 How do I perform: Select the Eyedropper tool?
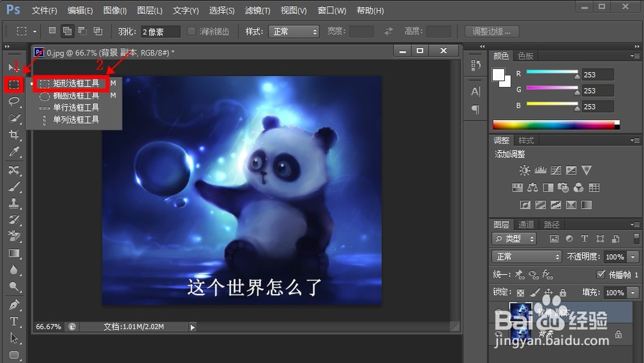tap(14, 152)
